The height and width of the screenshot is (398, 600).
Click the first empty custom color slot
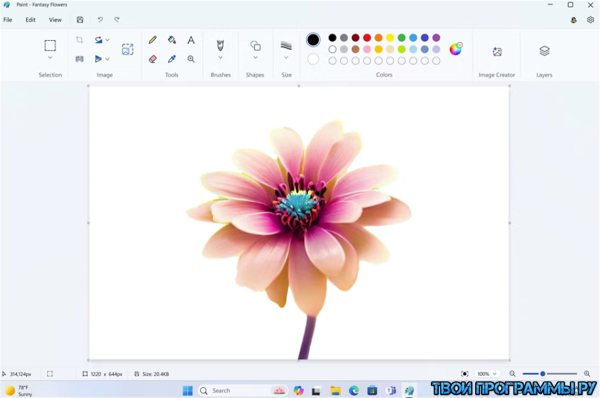(x=332, y=61)
